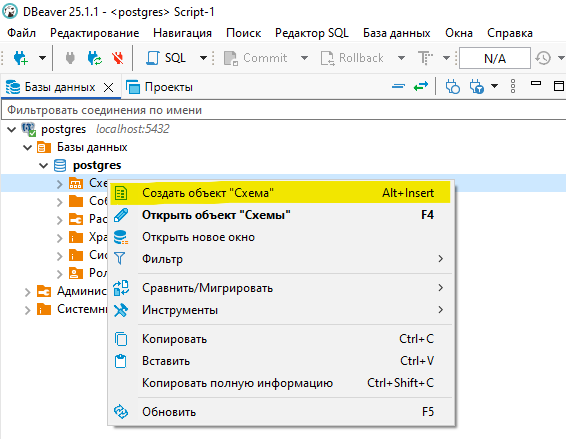Viewport: 566px width, 439px height.
Task: Open the Фильтр submenu
Action: click(280, 259)
